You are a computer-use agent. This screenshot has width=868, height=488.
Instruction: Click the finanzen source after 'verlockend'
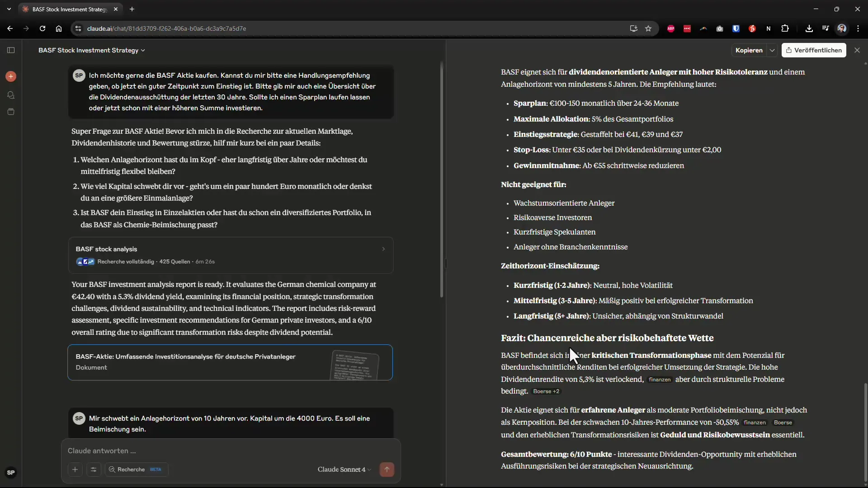(660, 380)
